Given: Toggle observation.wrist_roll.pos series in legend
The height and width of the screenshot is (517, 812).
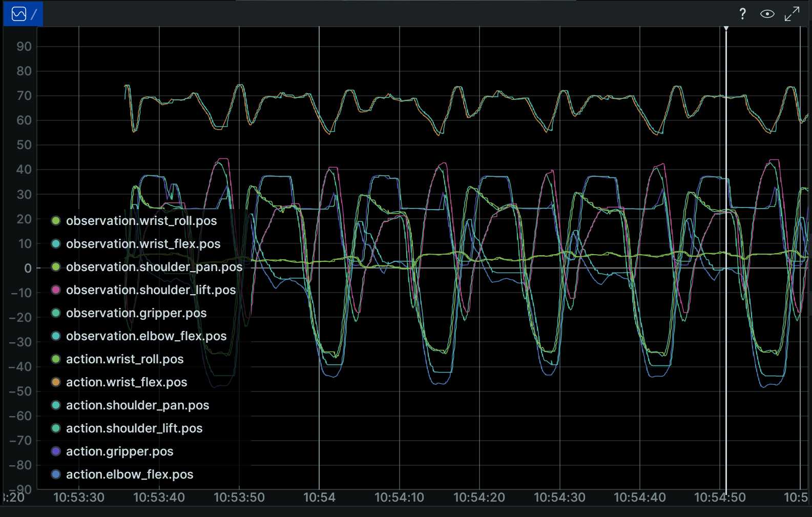Looking at the screenshot, I should 134,221.
